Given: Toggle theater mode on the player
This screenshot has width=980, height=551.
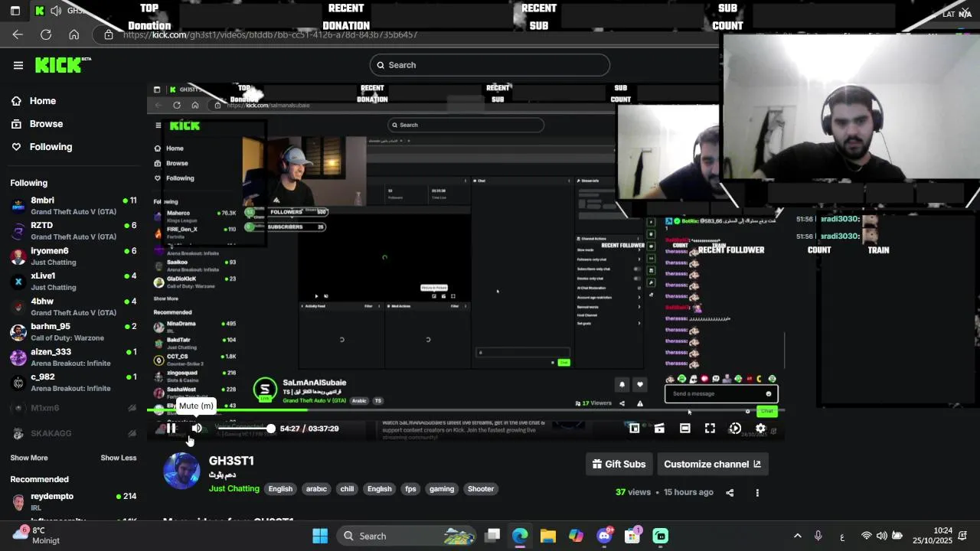Looking at the screenshot, I should [684, 429].
